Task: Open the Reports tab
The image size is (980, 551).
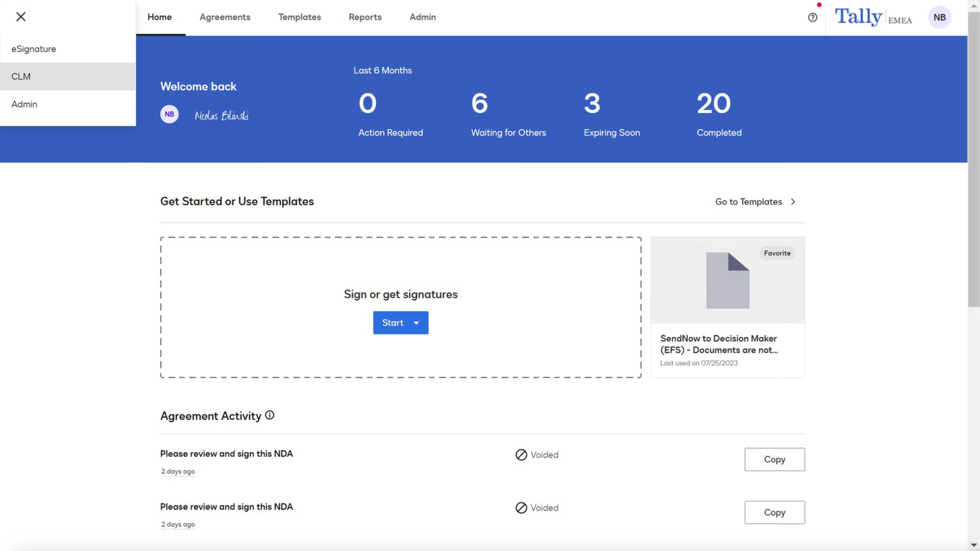Action: click(x=365, y=17)
